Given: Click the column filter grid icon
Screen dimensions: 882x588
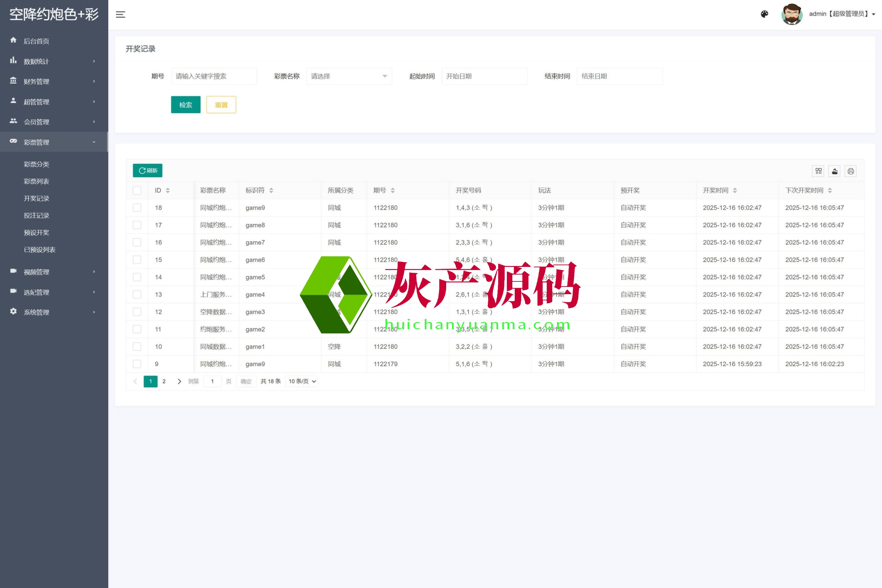Looking at the screenshot, I should pos(818,171).
